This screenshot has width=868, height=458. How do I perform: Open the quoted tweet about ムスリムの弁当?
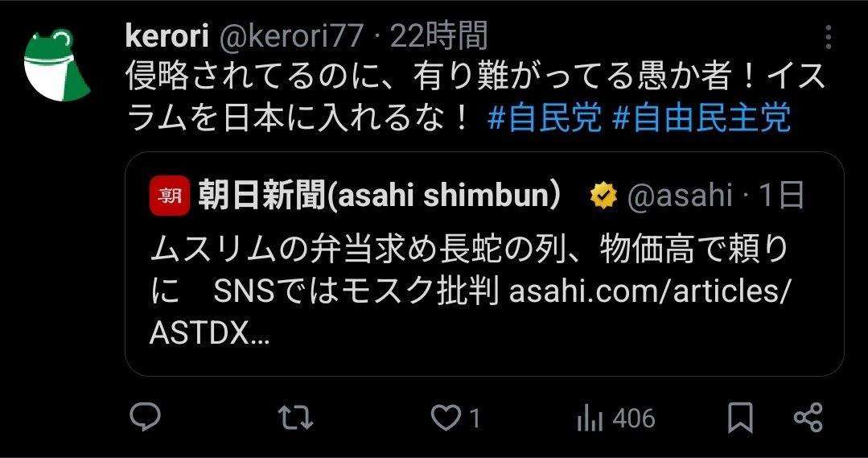pos(484,264)
